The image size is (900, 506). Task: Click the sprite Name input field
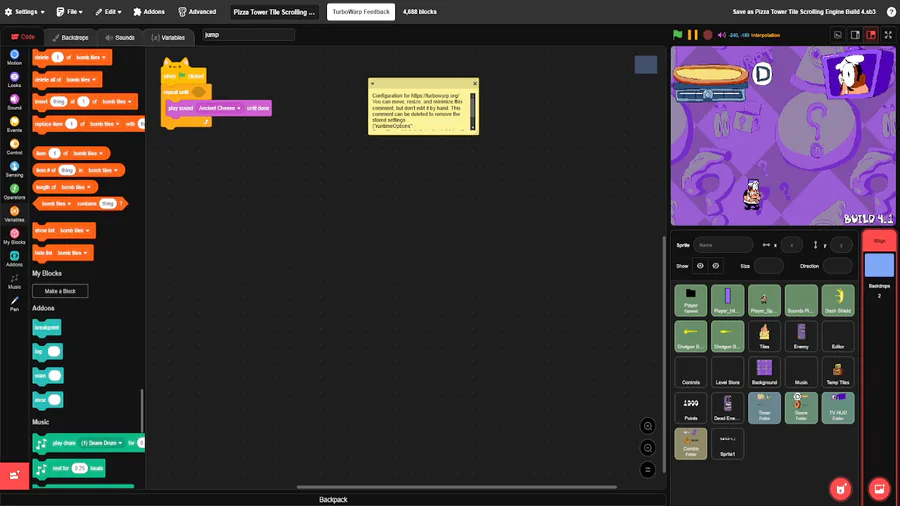click(723, 245)
